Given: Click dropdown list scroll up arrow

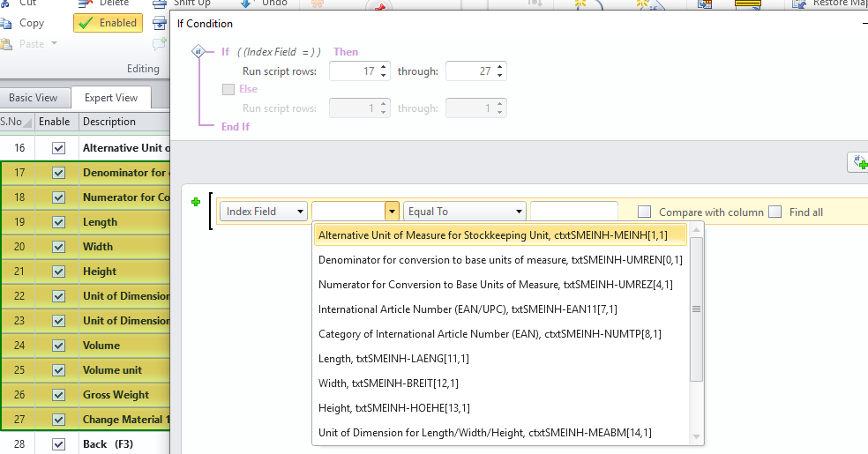Looking at the screenshot, I should [696, 230].
